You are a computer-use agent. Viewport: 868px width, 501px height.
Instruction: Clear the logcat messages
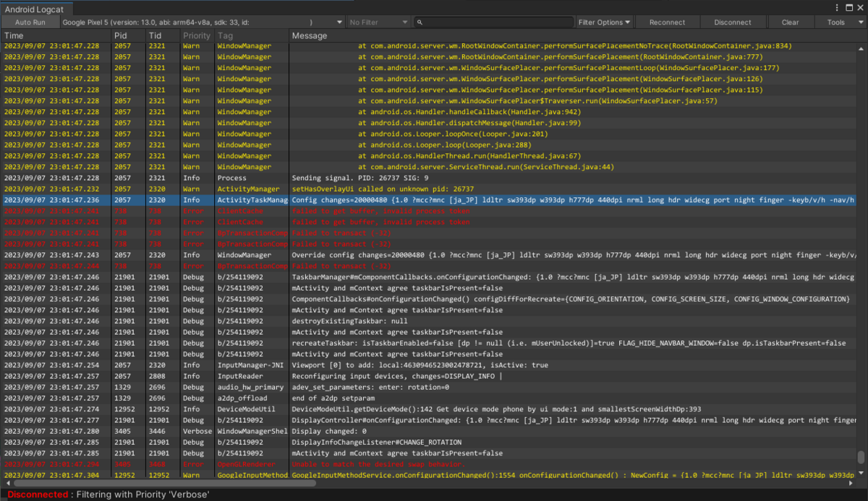coord(790,22)
